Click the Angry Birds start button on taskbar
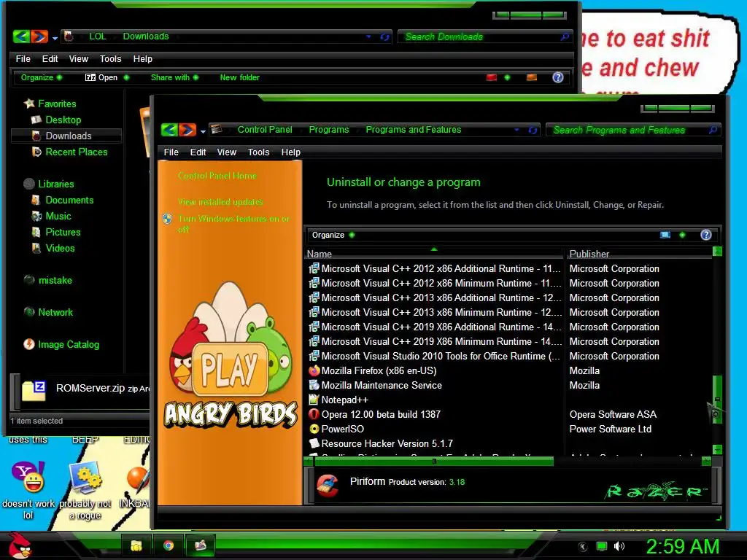The width and height of the screenshot is (747, 560). (19, 545)
